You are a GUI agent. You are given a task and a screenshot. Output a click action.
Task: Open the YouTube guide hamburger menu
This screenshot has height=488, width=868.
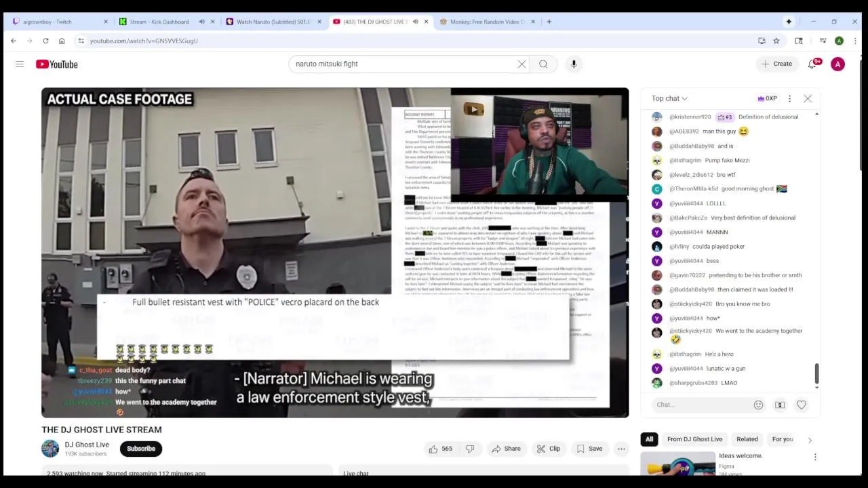20,64
